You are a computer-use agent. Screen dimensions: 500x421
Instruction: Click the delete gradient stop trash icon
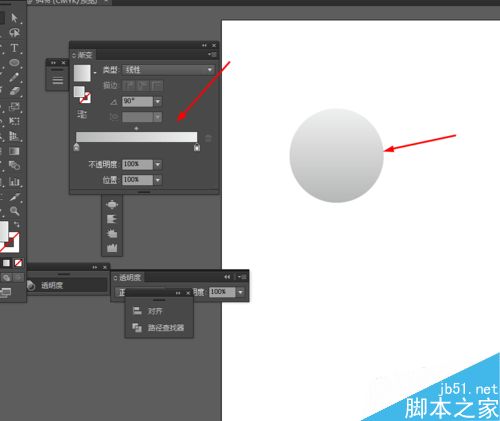point(208,138)
